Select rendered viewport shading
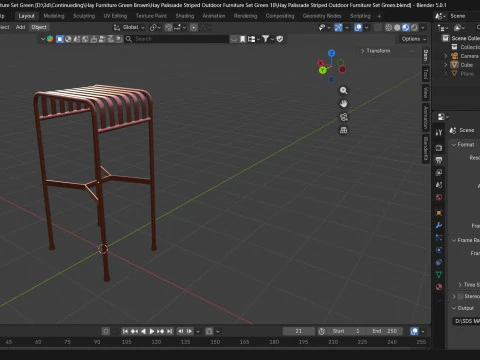The height and width of the screenshot is (360, 480). (414, 28)
